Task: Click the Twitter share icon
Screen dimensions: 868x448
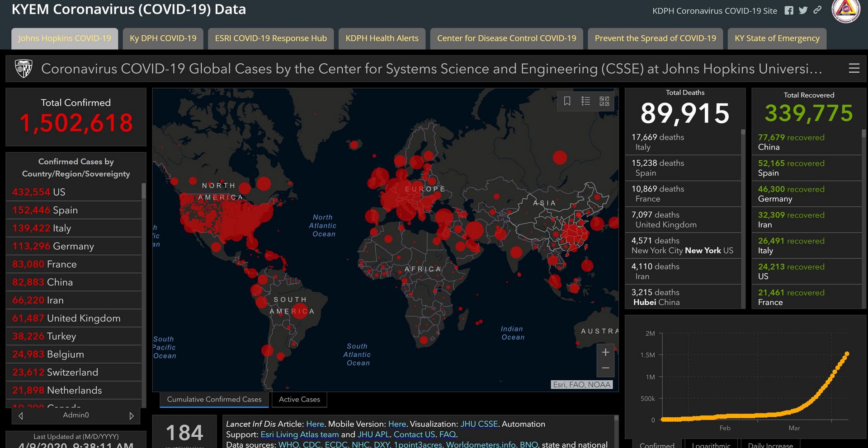Action: [x=803, y=10]
